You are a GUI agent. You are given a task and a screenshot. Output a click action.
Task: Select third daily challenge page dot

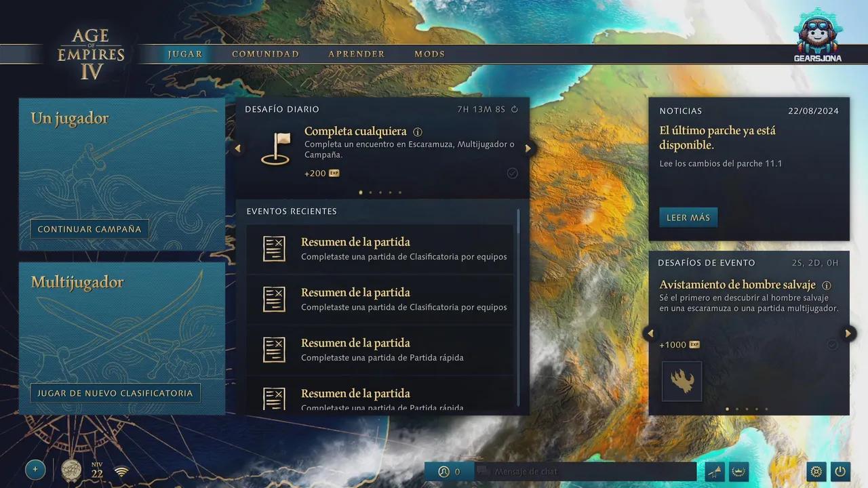tap(380, 192)
